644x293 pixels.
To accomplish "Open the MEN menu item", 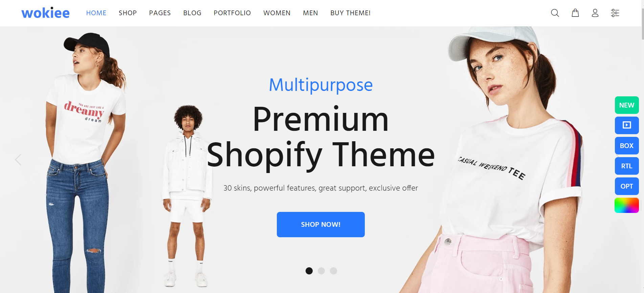I will (310, 13).
